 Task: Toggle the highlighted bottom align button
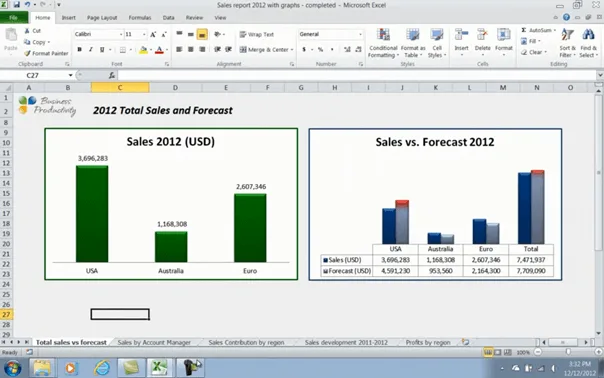point(202,34)
